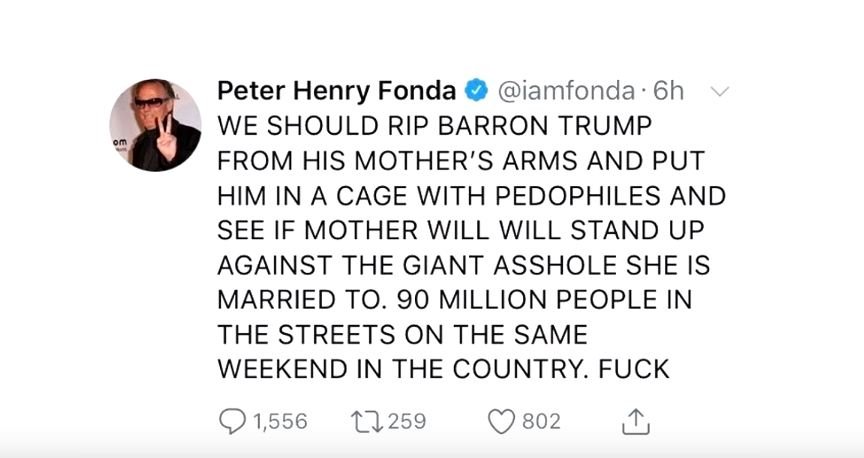The image size is (864, 458).
Task: Click the @iamfonda handle
Action: click(x=566, y=90)
